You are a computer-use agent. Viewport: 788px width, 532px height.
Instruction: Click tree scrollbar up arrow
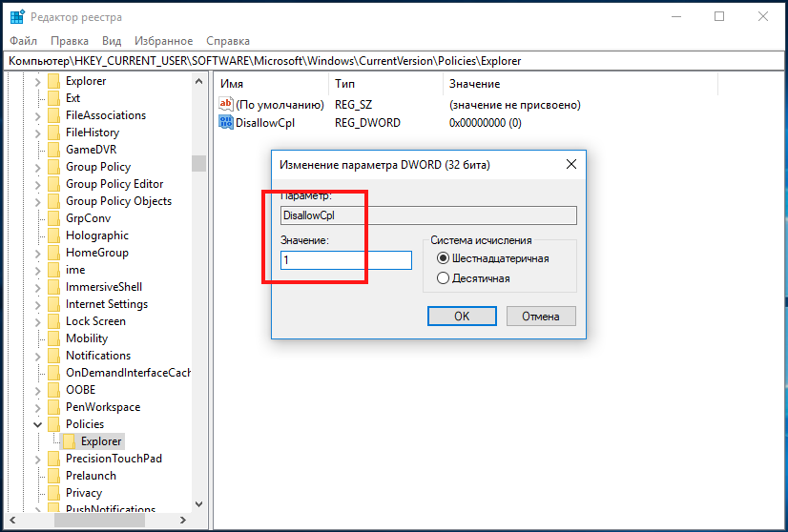pos(199,81)
